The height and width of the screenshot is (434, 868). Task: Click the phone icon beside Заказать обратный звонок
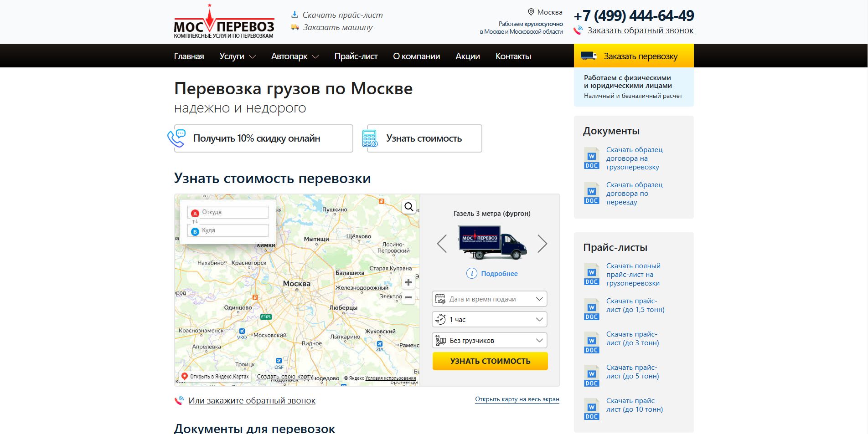pyautogui.click(x=578, y=31)
